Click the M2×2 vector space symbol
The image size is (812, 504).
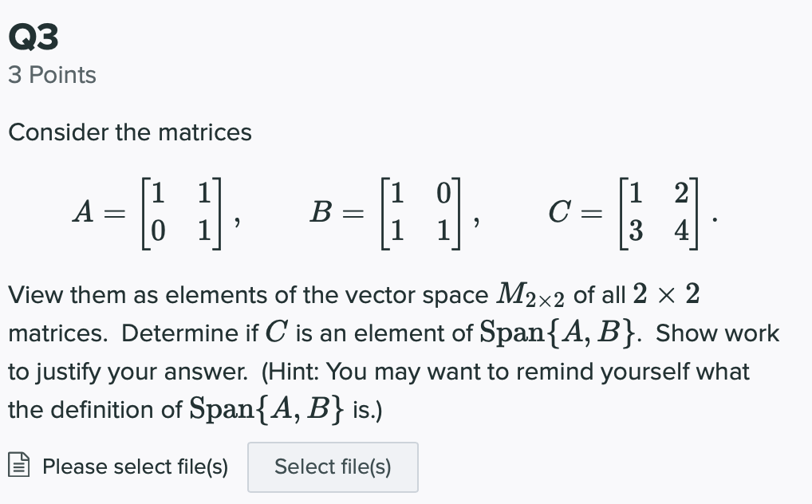[530, 295]
